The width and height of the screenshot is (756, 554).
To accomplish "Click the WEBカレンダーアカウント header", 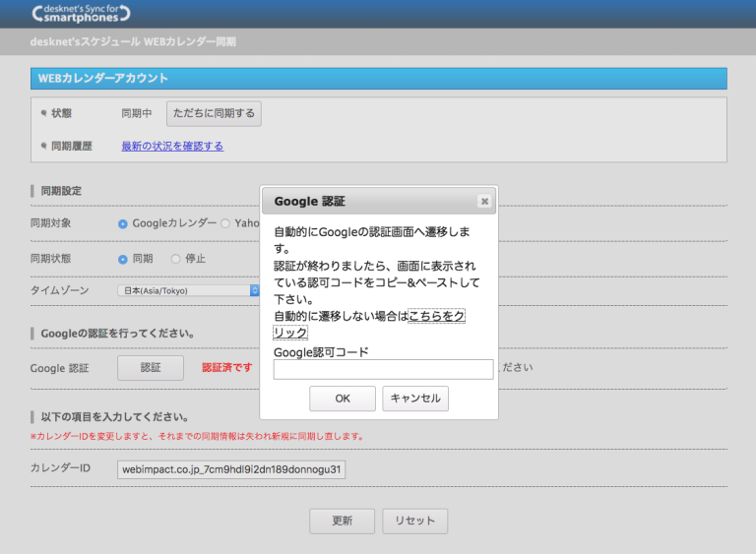I will 379,79.
